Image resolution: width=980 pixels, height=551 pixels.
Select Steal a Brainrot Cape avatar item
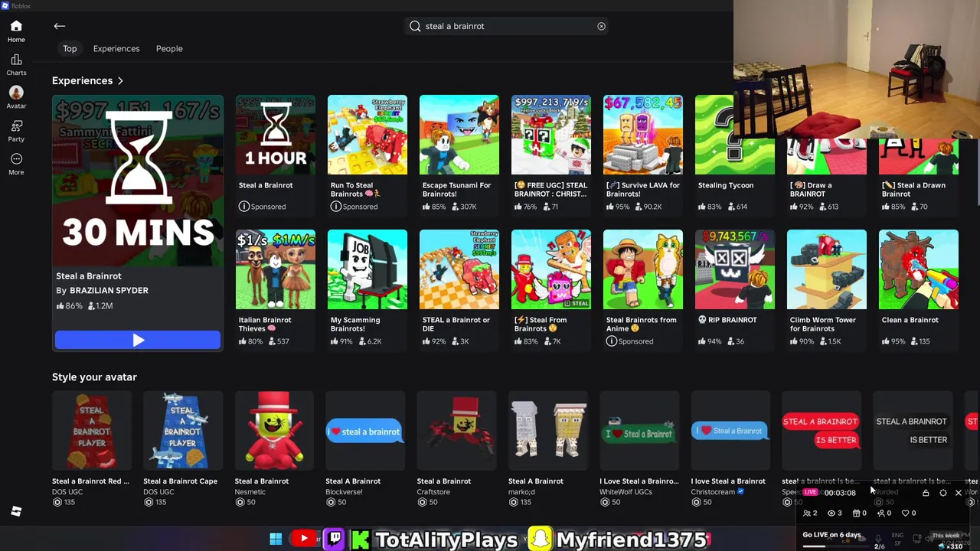(183, 431)
